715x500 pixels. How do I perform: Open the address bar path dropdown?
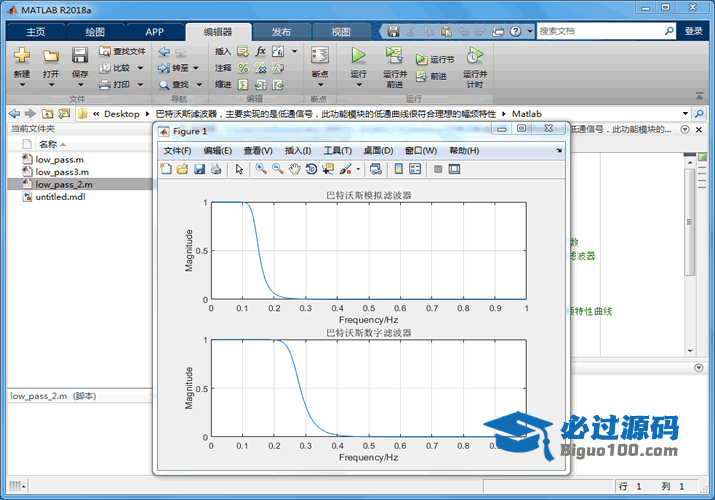(x=685, y=113)
